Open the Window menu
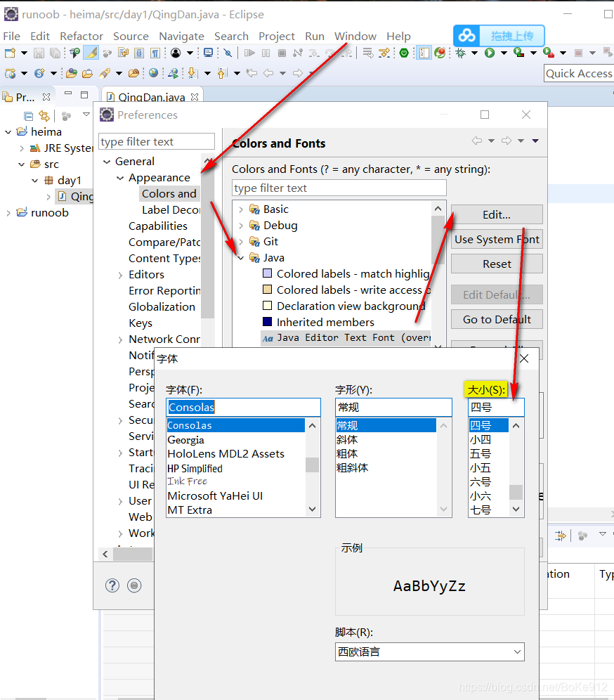 (355, 36)
